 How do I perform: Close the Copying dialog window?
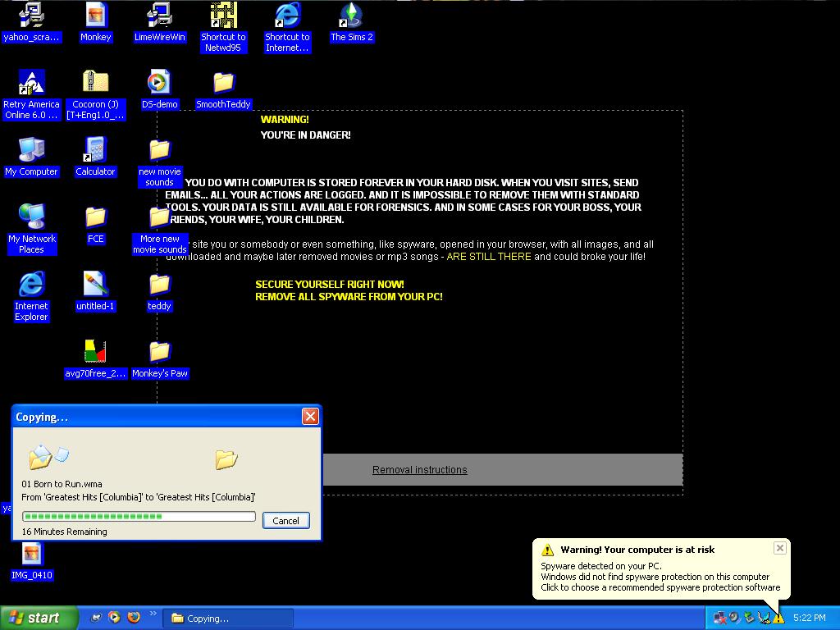[310, 416]
